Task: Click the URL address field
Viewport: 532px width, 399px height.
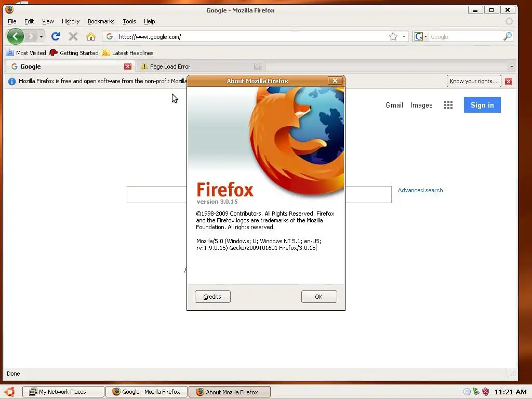Action: coord(252,37)
